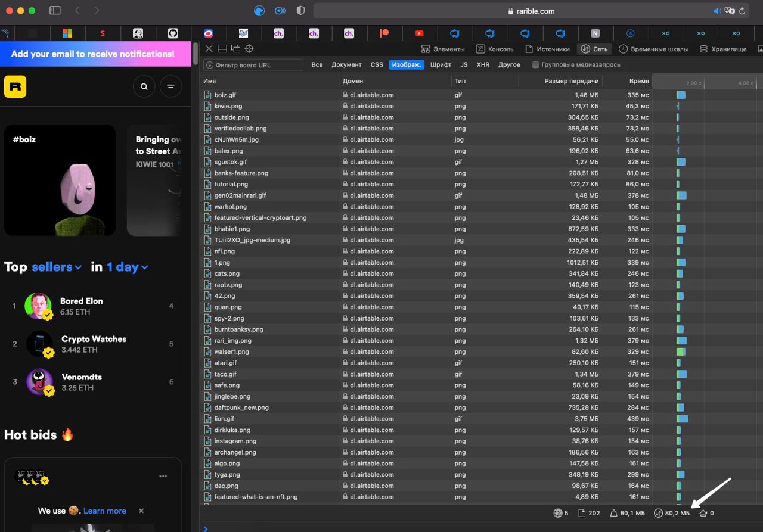The height and width of the screenshot is (532, 763).
Task: Dismiss the cookie notice with the X
Action: (141, 511)
